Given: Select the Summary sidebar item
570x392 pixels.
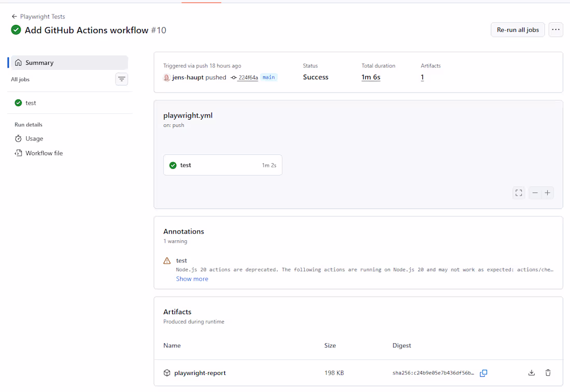Looking at the screenshot, I should click(x=69, y=63).
